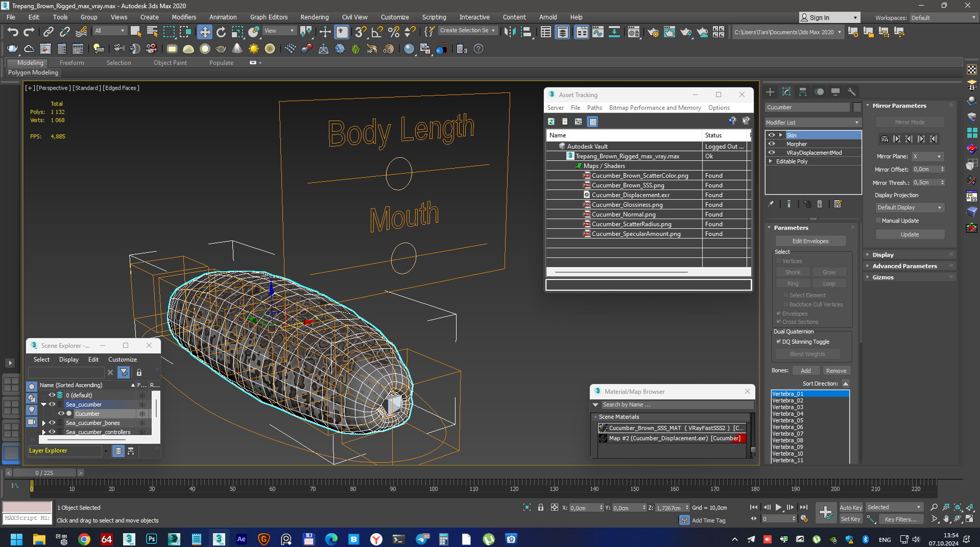980x547 pixels.
Task: Click Configure Modifier Sets icon
Action: (x=838, y=204)
